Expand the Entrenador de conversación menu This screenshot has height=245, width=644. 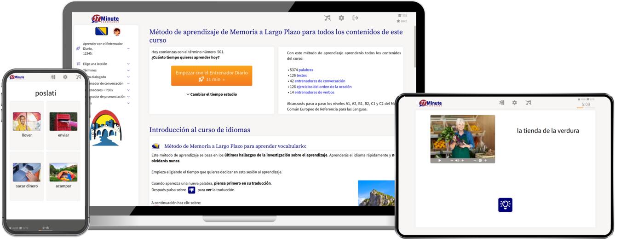[128, 83]
